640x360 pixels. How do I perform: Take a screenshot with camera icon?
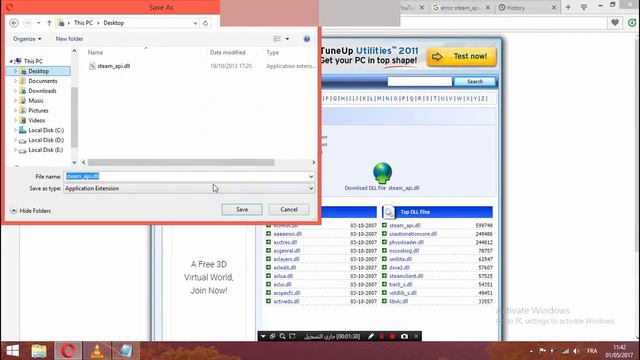coord(404,336)
